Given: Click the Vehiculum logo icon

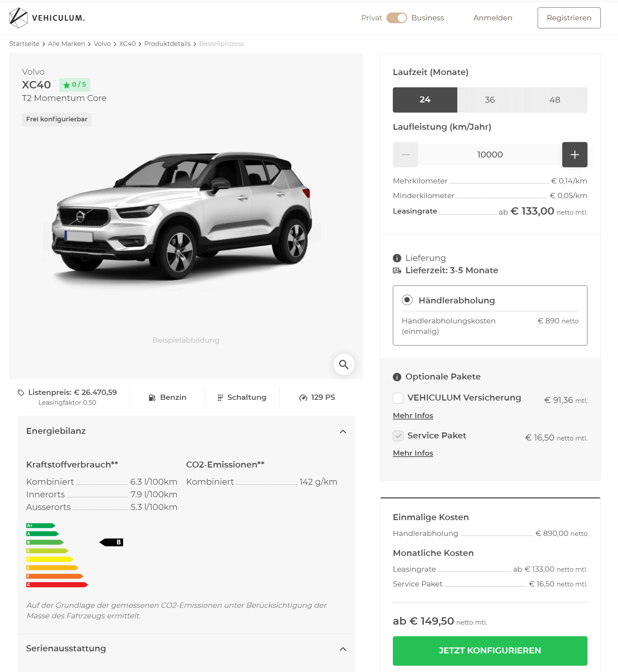Looking at the screenshot, I should click(x=18, y=18).
